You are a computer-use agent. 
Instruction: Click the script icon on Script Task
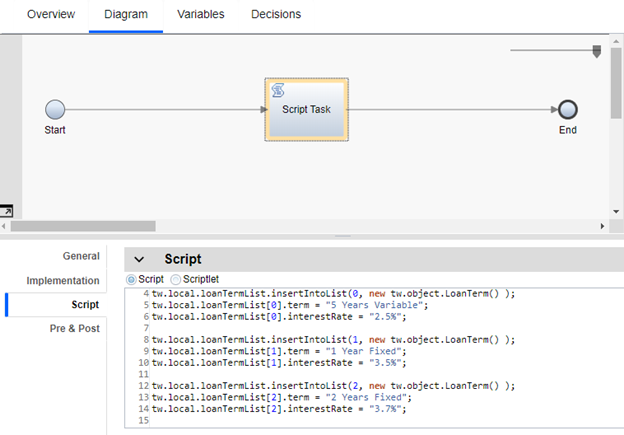click(x=278, y=91)
